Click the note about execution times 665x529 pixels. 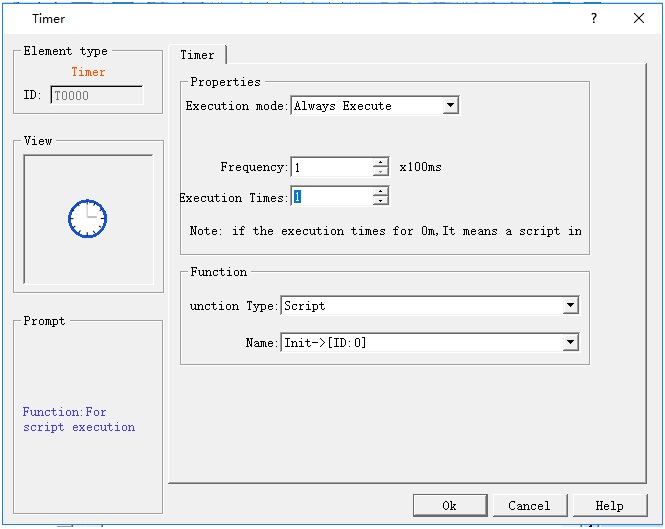tap(385, 231)
